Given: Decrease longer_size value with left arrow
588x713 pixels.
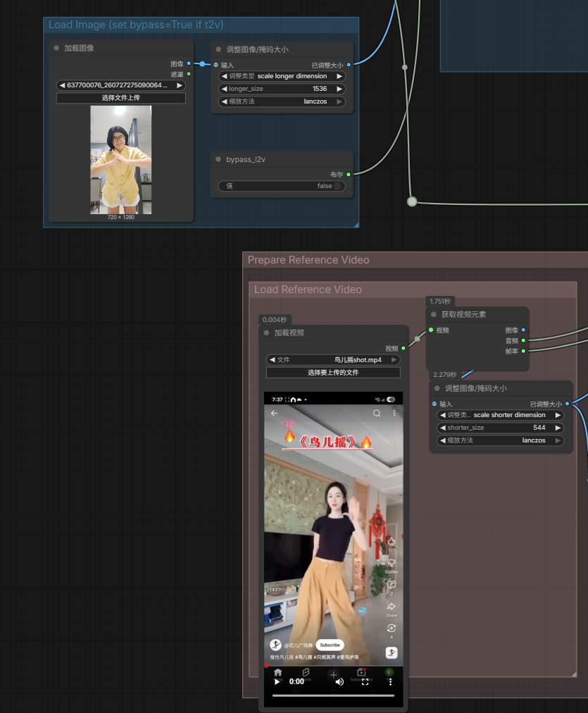Looking at the screenshot, I should [x=224, y=89].
